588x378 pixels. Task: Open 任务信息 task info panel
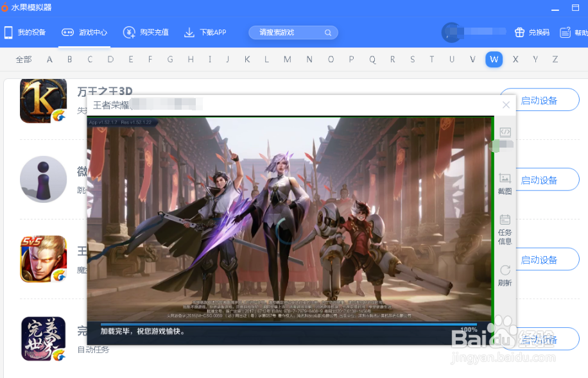point(505,230)
